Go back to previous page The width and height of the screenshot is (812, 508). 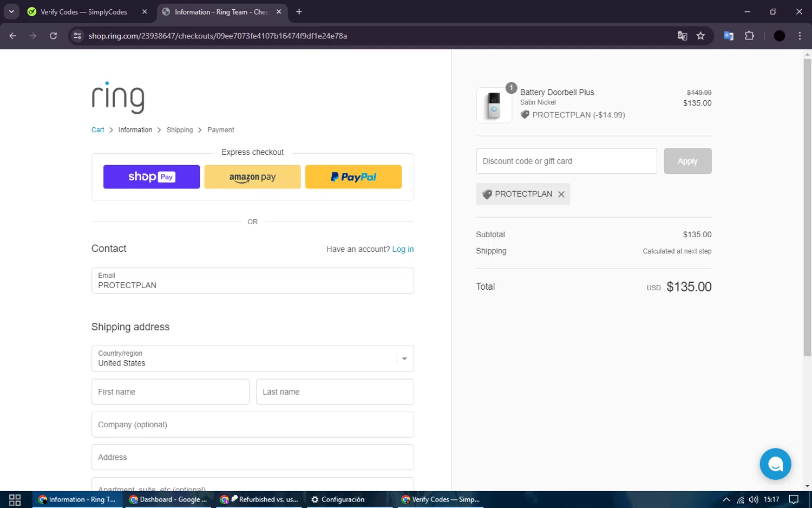(12, 36)
